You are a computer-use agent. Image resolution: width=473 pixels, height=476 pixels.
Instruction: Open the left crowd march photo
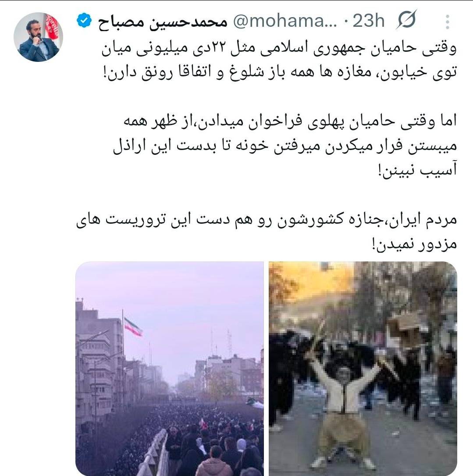click(170, 369)
